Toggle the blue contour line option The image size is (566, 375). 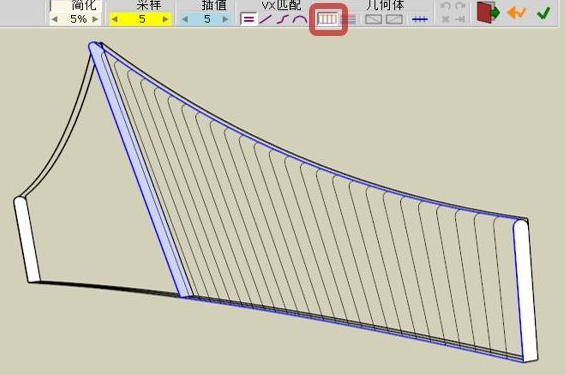[419, 19]
